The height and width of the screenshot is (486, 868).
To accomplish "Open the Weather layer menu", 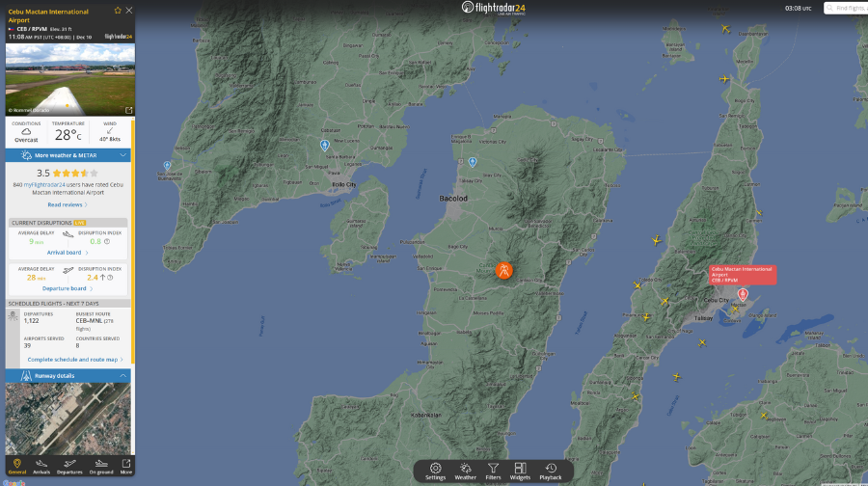I will pyautogui.click(x=465, y=472).
